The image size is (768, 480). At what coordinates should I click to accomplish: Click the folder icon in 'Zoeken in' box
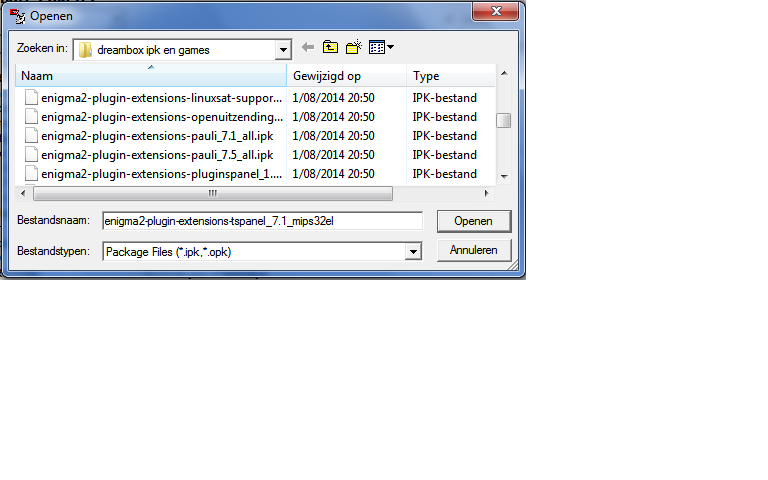(x=85, y=50)
